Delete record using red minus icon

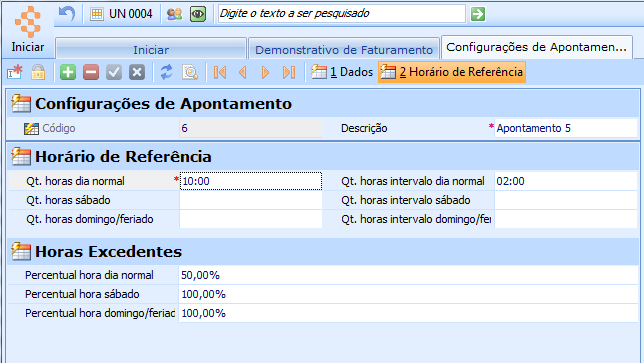click(x=91, y=72)
